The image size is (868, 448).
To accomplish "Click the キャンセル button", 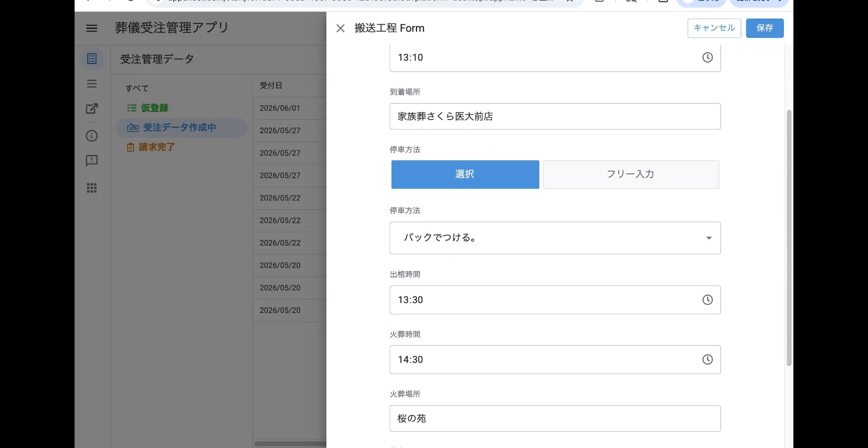I will pos(714,28).
